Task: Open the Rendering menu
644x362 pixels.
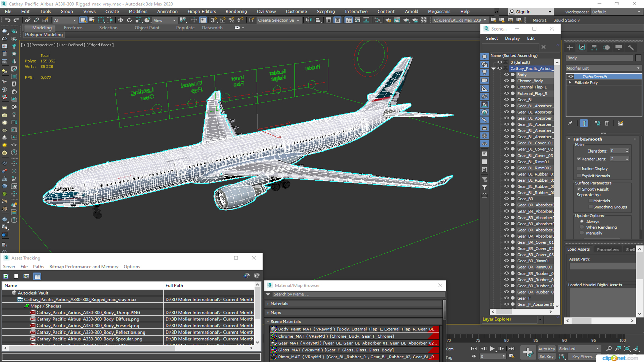Action: coord(236,11)
